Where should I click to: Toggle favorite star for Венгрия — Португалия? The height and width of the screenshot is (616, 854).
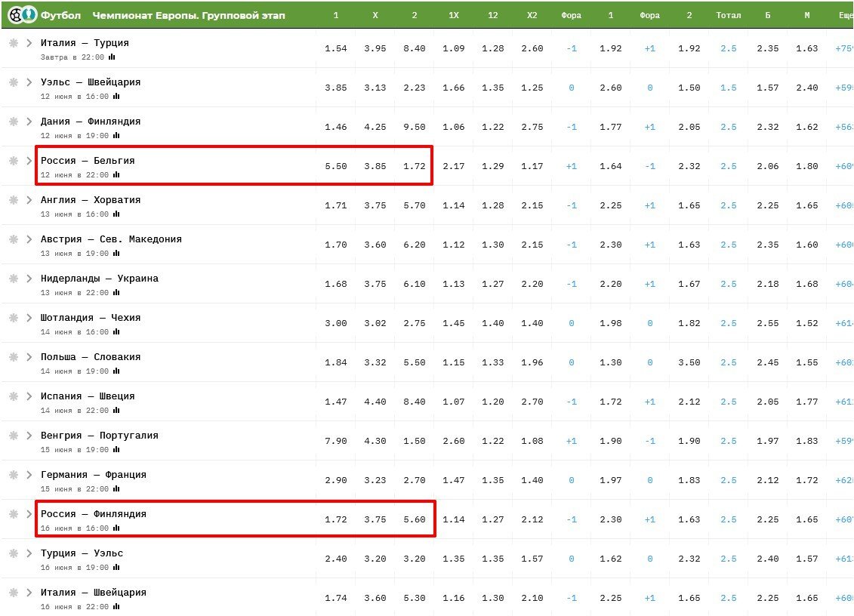[13, 436]
